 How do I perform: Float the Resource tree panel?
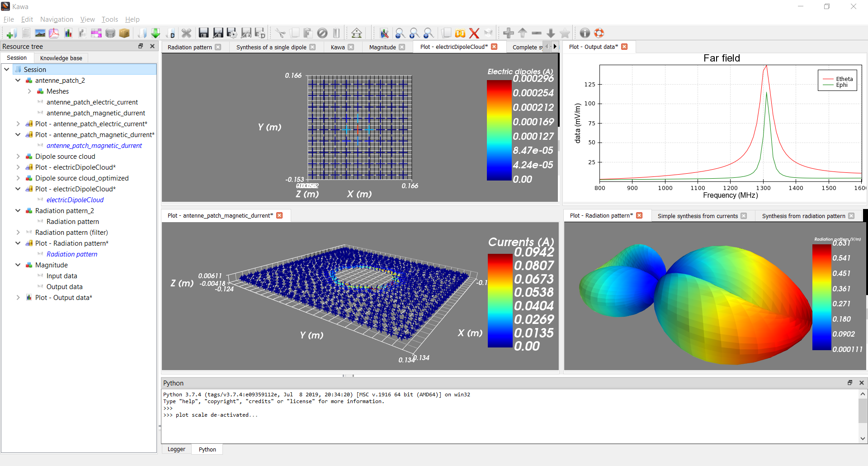[141, 46]
